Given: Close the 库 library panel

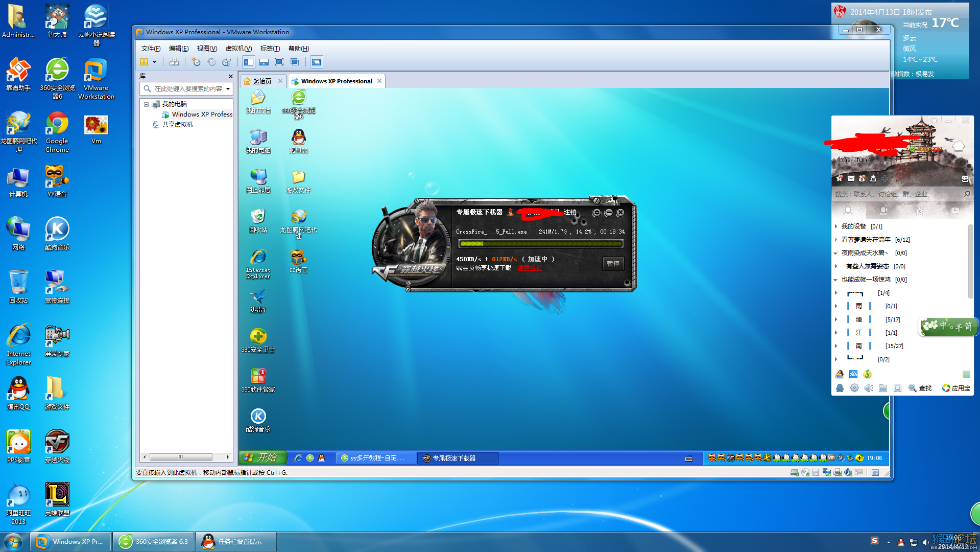Looking at the screenshot, I should [x=231, y=76].
